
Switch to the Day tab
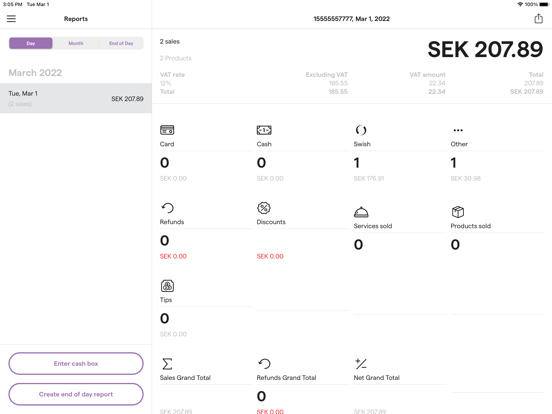[x=31, y=43]
